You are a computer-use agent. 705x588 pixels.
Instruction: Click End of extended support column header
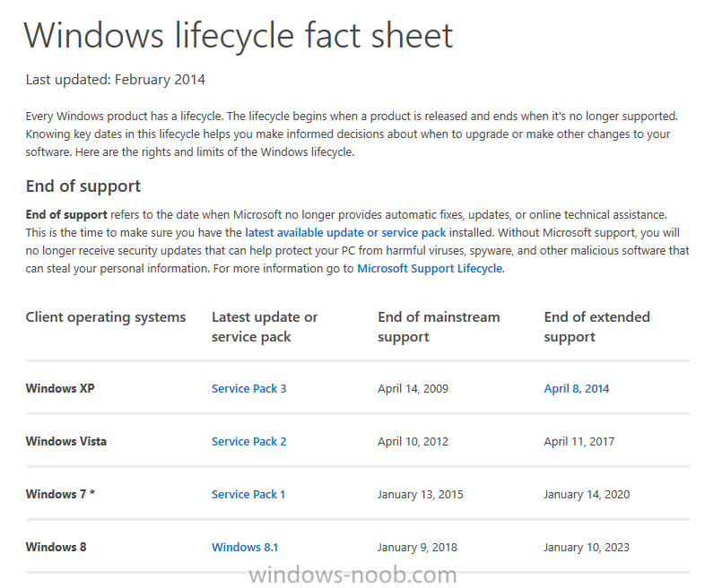click(597, 327)
